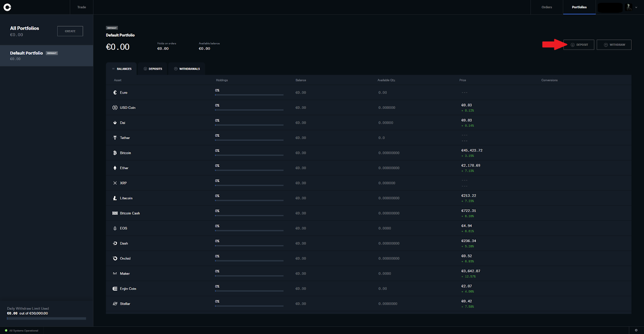Click Ether price €2,178.69

pyautogui.click(x=471, y=165)
